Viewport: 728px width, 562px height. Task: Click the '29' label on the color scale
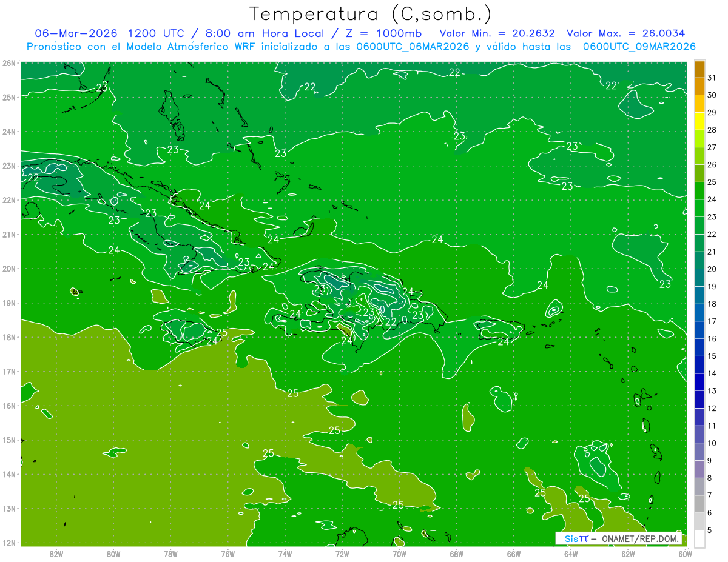click(x=712, y=113)
